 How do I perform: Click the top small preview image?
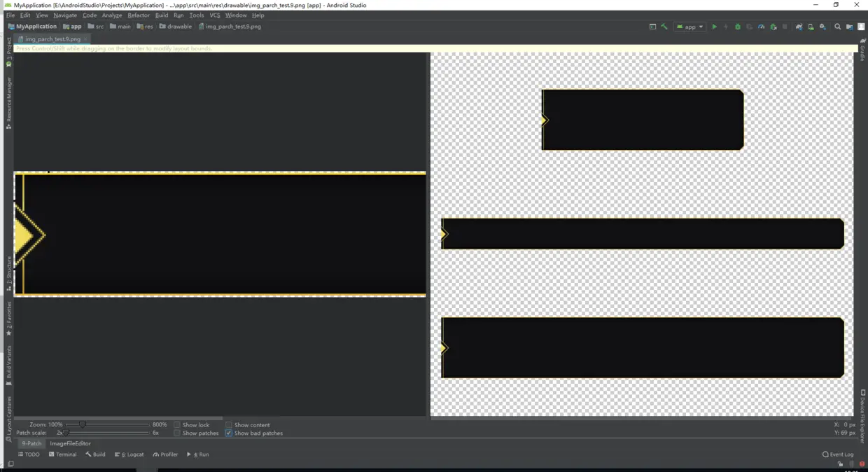[x=643, y=120]
